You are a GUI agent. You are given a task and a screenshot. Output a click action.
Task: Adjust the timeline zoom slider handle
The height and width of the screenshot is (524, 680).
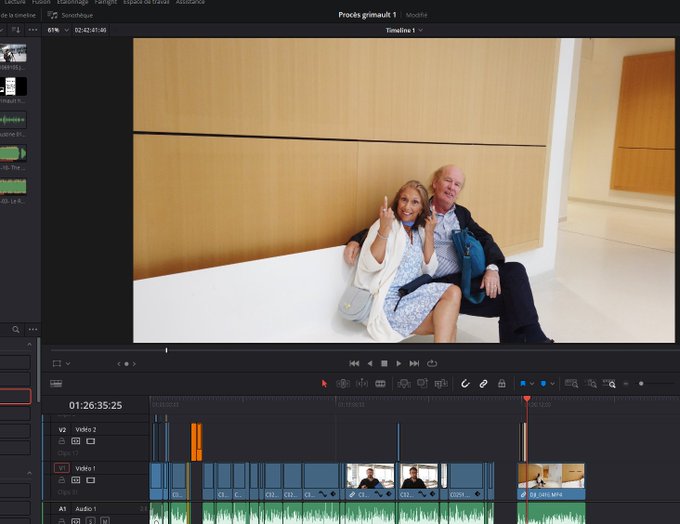(x=641, y=383)
